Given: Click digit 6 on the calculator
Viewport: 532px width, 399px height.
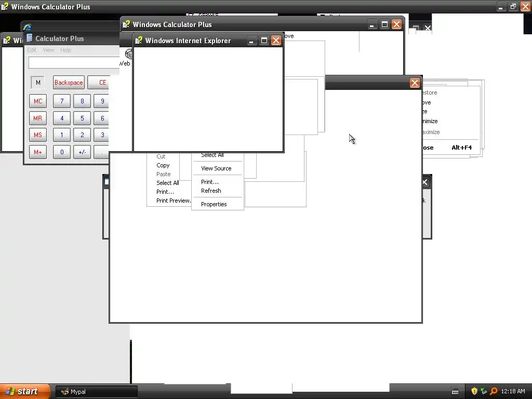Looking at the screenshot, I should pos(101,118).
